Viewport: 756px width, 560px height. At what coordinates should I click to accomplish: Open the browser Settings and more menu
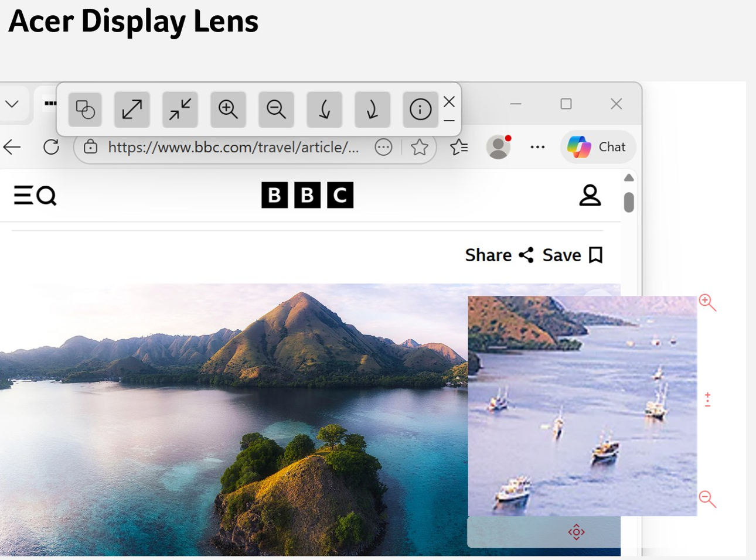point(537,147)
